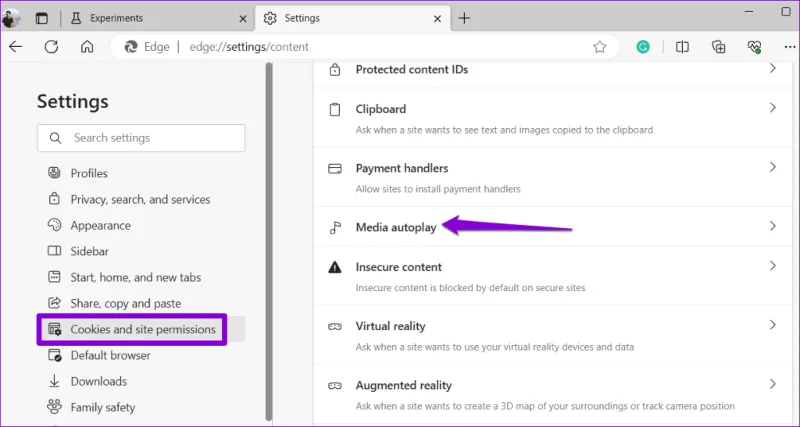Click the Virtual reality headset icon
This screenshot has width=800, height=427.
[x=335, y=326]
